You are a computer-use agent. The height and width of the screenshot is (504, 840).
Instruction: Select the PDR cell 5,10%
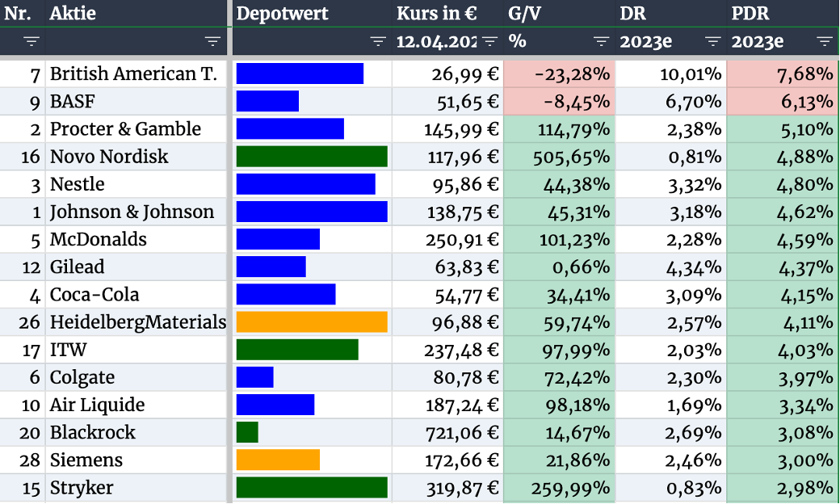pos(783,128)
